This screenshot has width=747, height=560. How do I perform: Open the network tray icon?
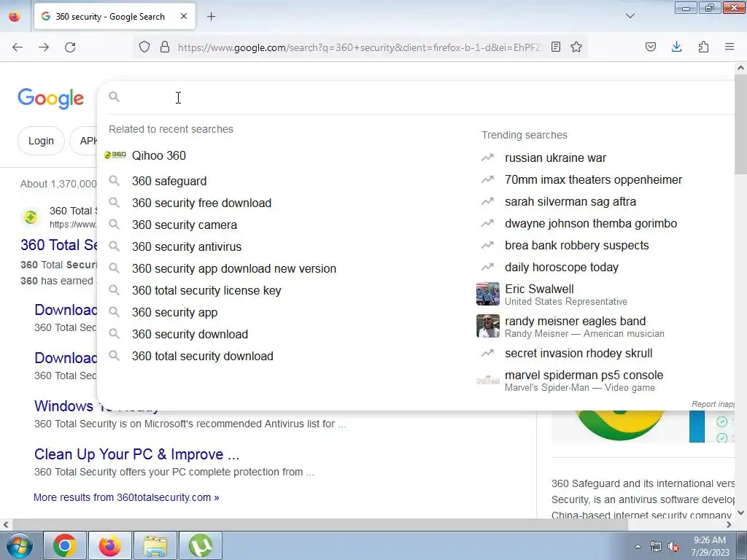(656, 547)
